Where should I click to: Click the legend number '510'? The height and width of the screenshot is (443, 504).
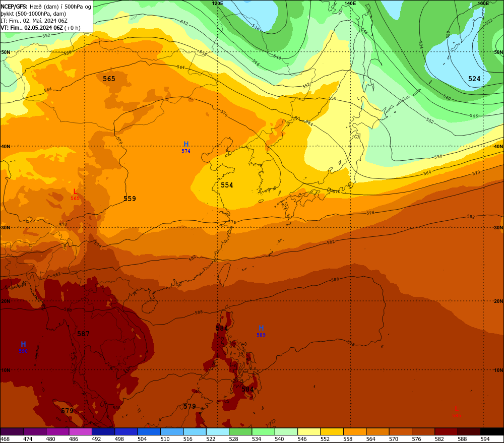[165, 439]
